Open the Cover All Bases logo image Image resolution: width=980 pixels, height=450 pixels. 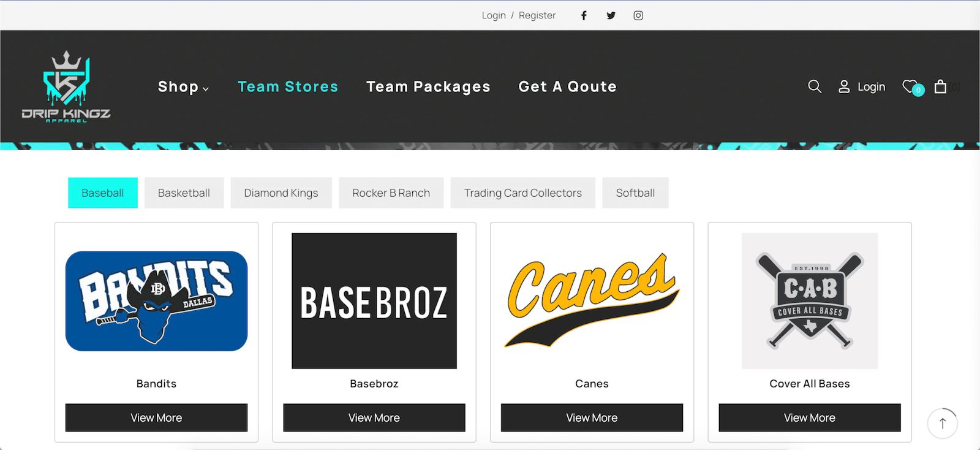pyautogui.click(x=810, y=300)
